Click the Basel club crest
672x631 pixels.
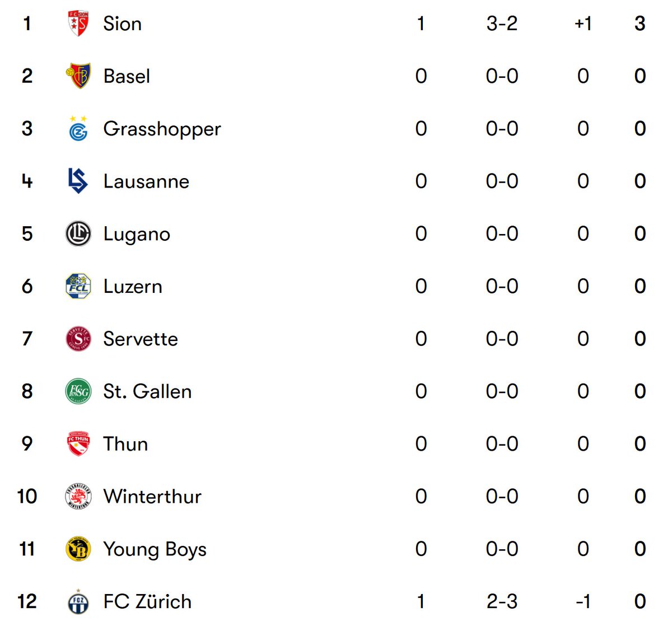coord(78,76)
